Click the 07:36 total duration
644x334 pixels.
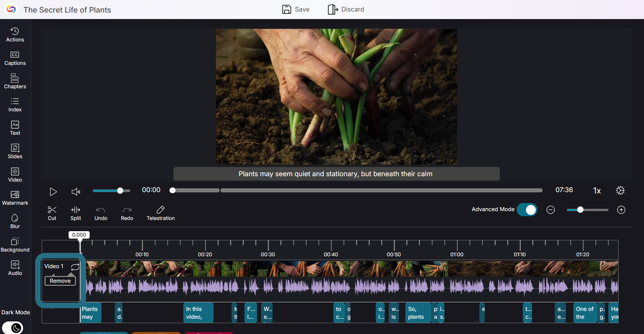pyautogui.click(x=564, y=190)
